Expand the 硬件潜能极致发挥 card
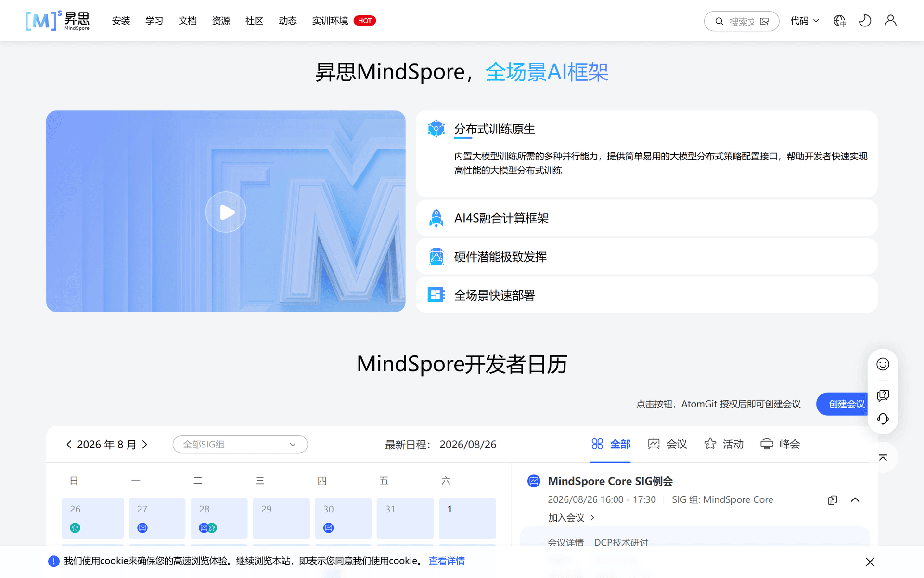This screenshot has width=924, height=578. point(646,257)
